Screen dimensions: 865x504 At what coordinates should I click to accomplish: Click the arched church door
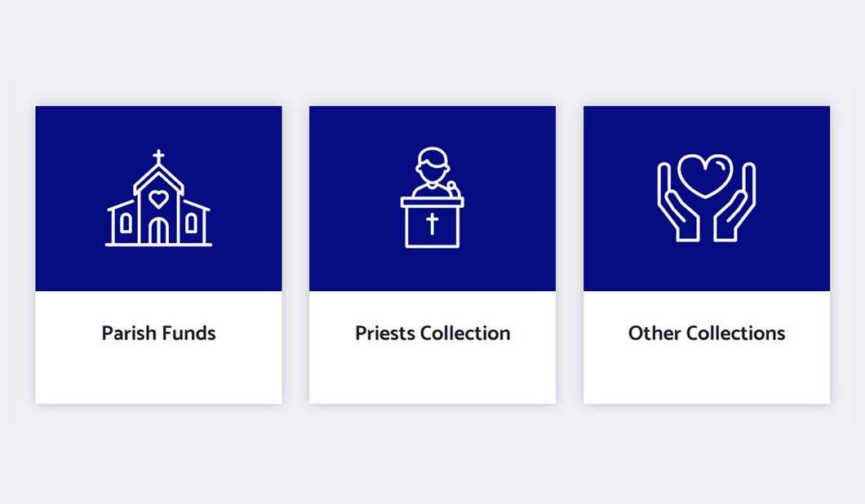tap(158, 231)
